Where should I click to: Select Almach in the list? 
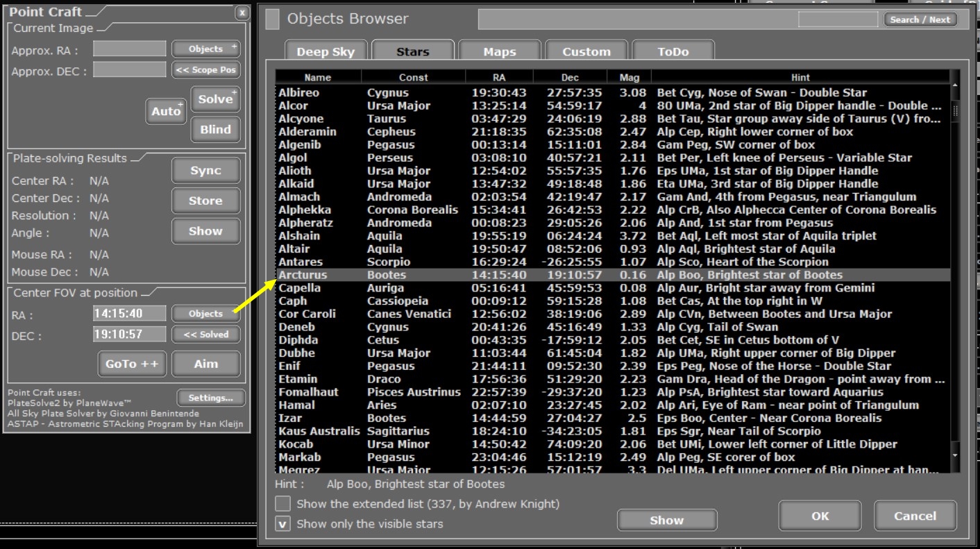612,196
